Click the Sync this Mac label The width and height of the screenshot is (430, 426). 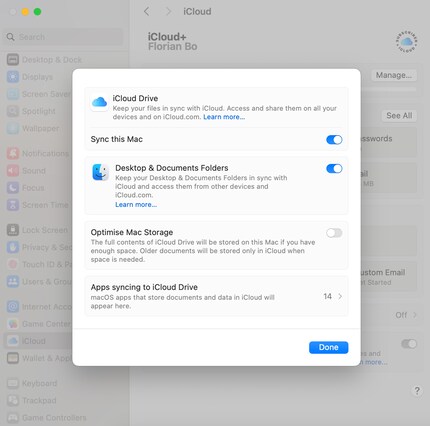(x=117, y=139)
